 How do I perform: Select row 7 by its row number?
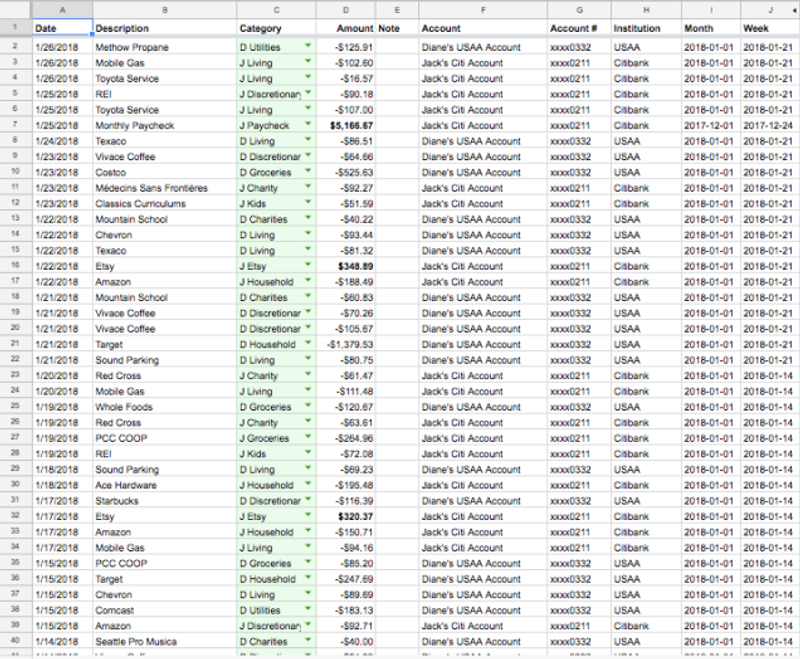click(14, 126)
